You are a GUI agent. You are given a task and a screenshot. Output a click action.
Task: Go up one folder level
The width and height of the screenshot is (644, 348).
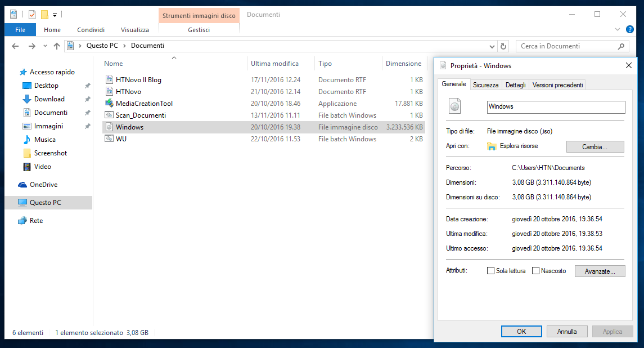tap(57, 46)
